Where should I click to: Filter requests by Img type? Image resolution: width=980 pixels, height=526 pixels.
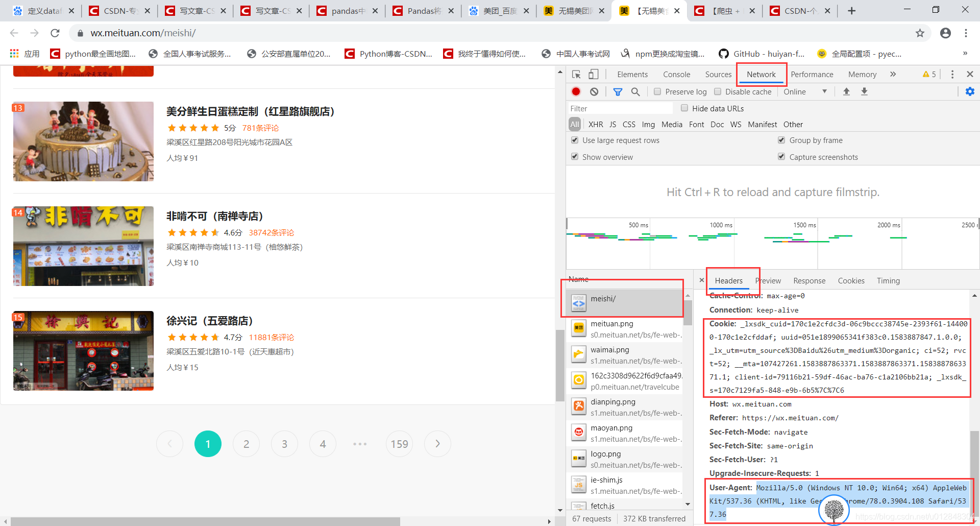(648, 124)
